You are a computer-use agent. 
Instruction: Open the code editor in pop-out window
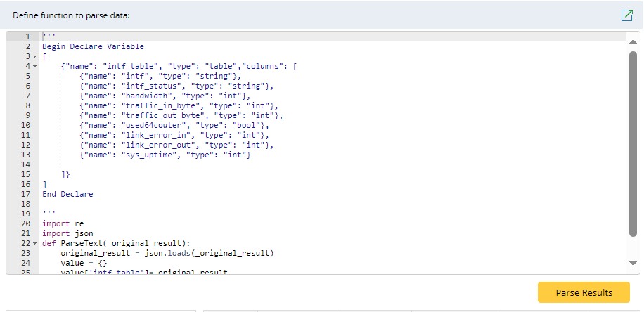(626, 15)
